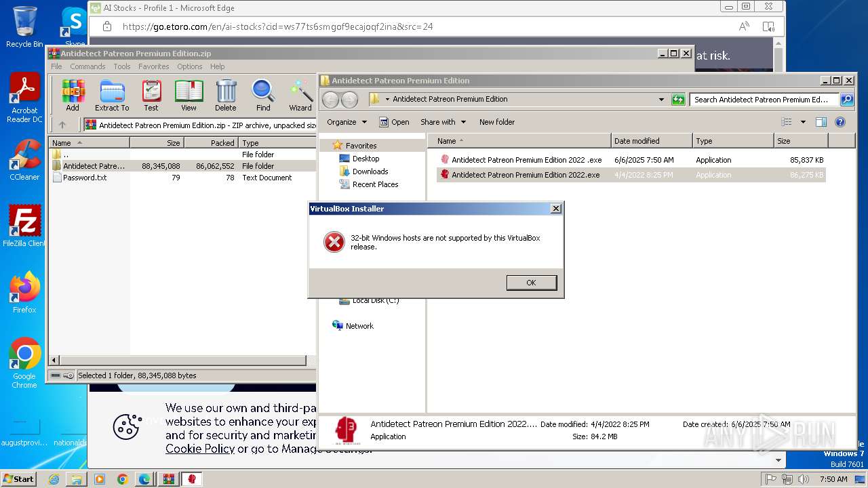Open WinRAR File menu

[x=56, y=66]
